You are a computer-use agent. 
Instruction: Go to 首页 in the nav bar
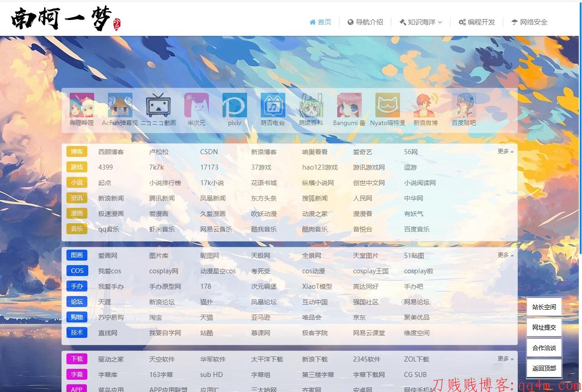(320, 22)
